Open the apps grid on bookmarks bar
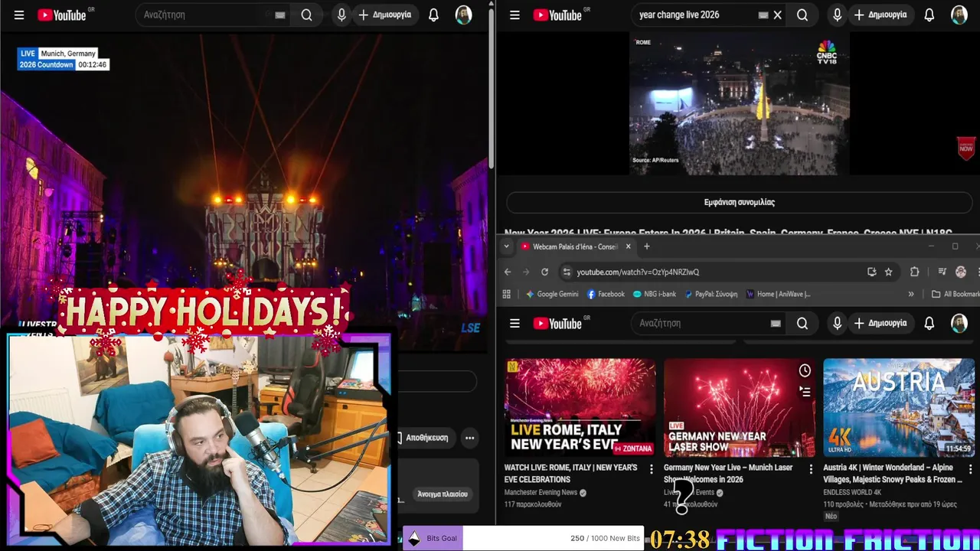 tap(506, 294)
